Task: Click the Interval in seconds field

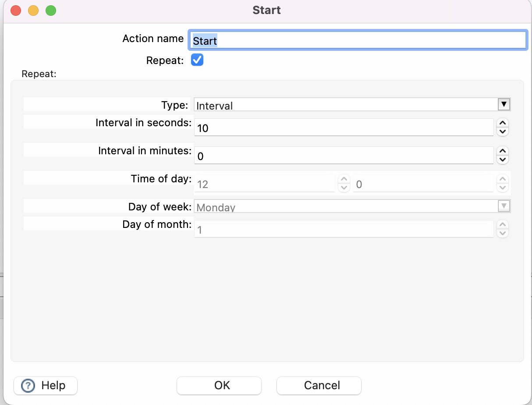Action: pos(344,128)
